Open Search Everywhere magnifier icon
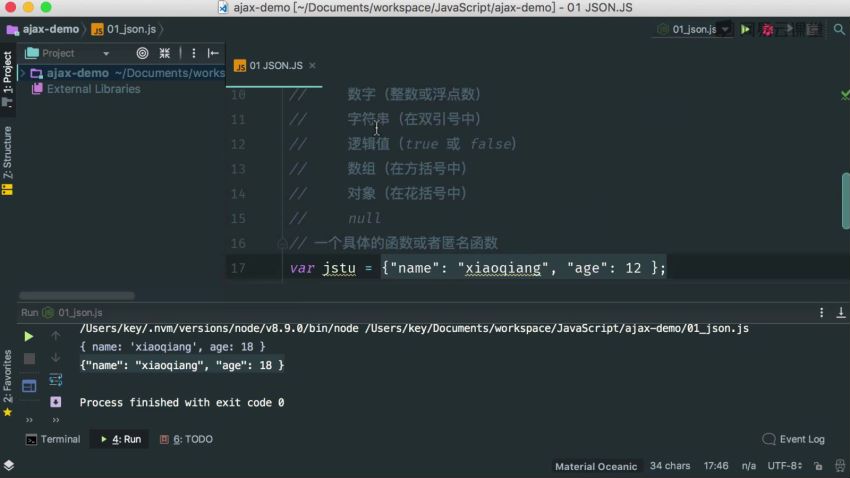This screenshot has height=478, width=850. pos(839,30)
